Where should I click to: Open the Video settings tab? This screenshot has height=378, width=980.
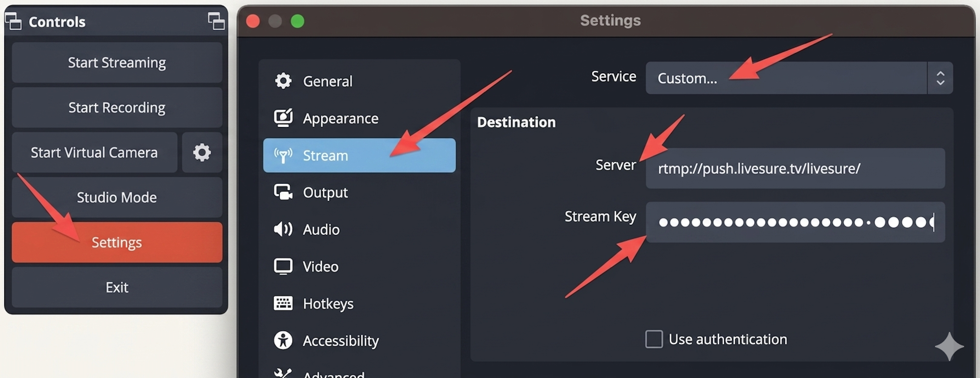(359, 267)
